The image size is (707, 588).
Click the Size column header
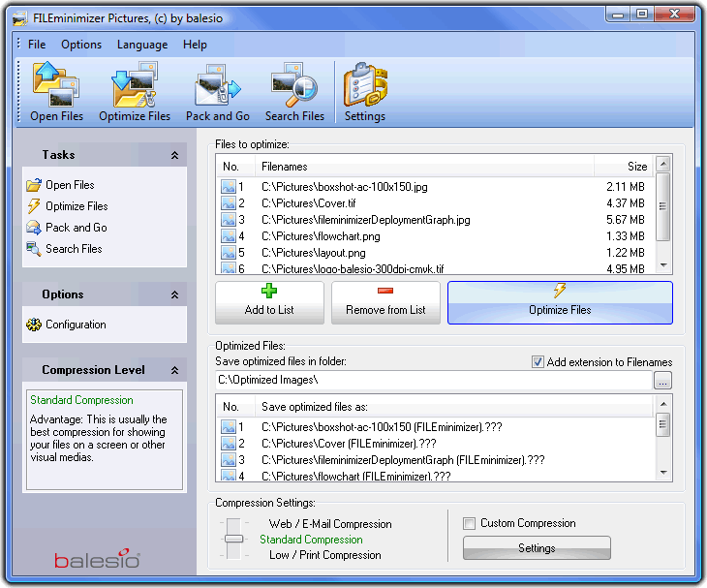pos(624,167)
